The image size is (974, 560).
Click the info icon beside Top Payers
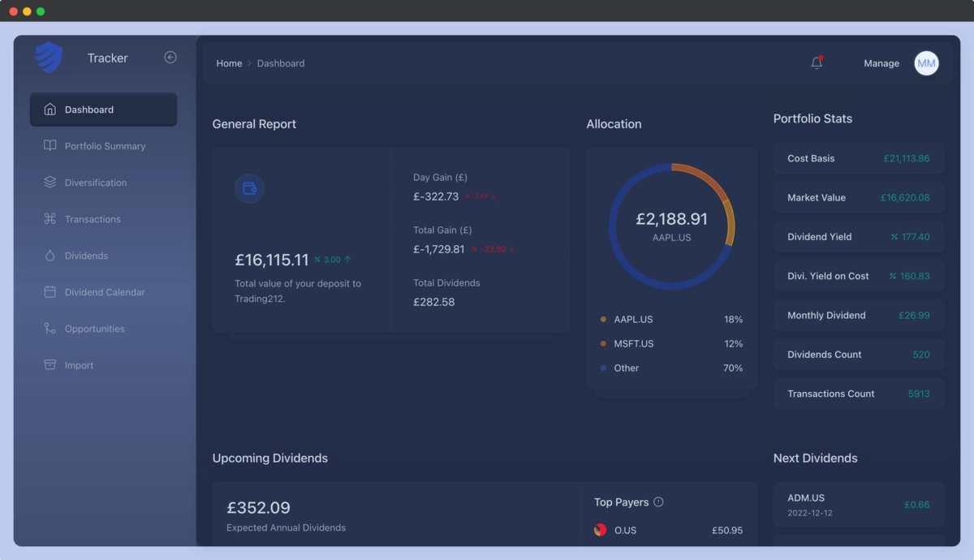(658, 502)
